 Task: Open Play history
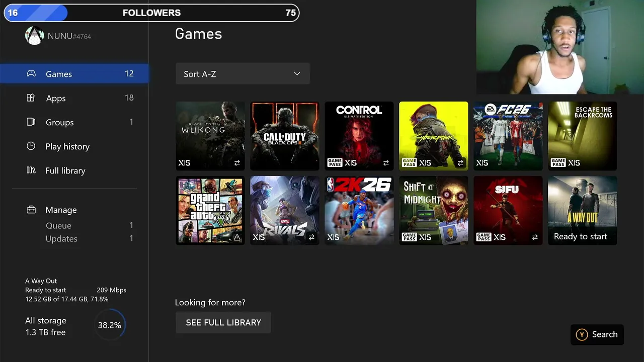(x=74, y=146)
